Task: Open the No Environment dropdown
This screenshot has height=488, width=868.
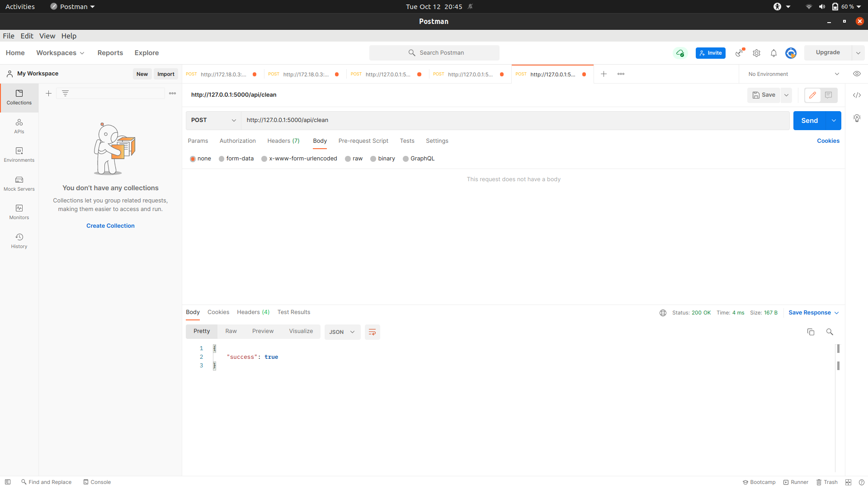Action: point(793,74)
